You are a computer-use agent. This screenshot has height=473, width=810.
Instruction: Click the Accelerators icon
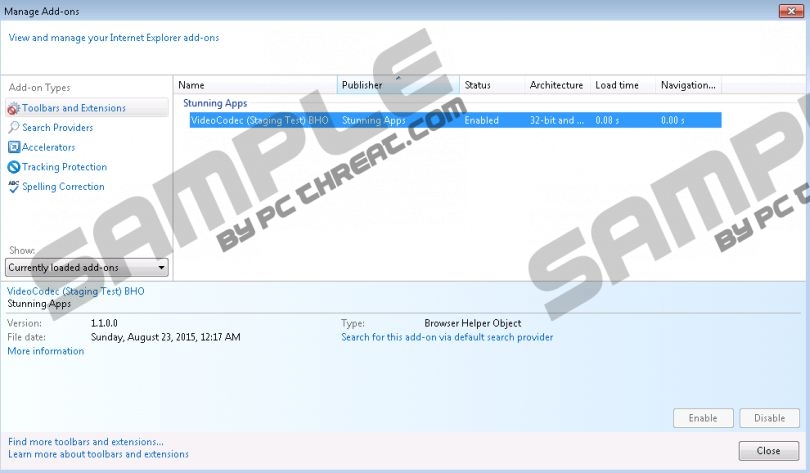pyautogui.click(x=13, y=148)
